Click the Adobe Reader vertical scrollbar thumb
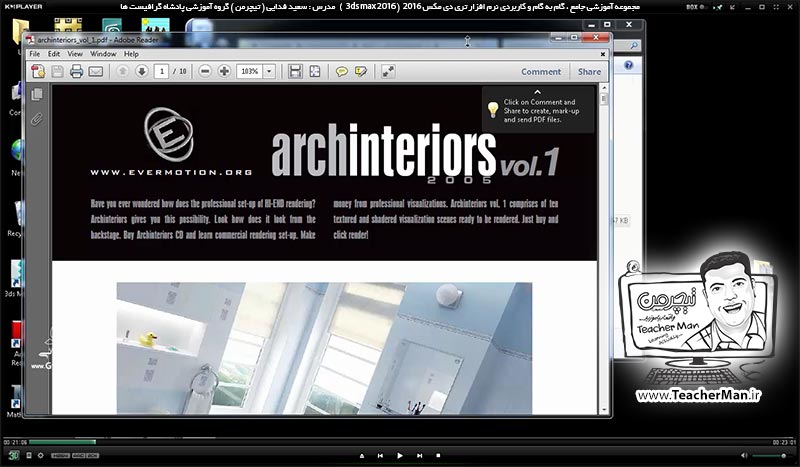The image size is (800, 467). (604, 99)
